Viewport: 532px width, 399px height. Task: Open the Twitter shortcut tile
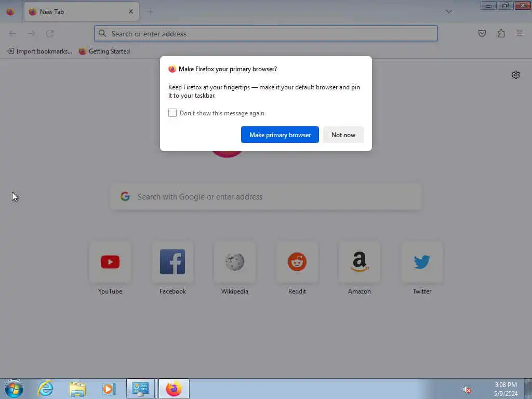coord(422,262)
